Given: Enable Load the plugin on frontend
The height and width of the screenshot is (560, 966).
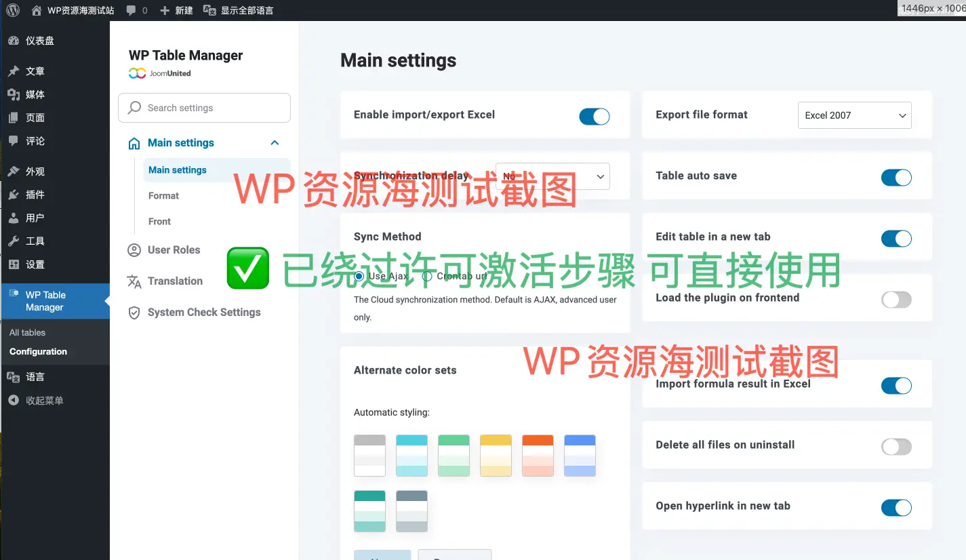Looking at the screenshot, I should (x=896, y=300).
